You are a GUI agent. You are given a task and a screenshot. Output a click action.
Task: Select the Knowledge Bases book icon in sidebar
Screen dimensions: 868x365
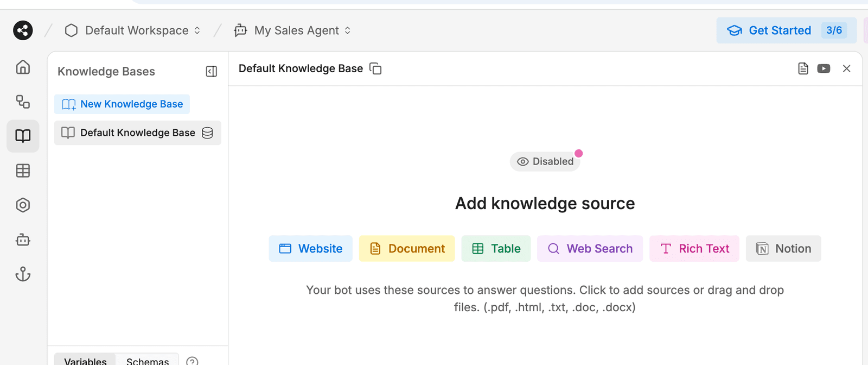[23, 136]
